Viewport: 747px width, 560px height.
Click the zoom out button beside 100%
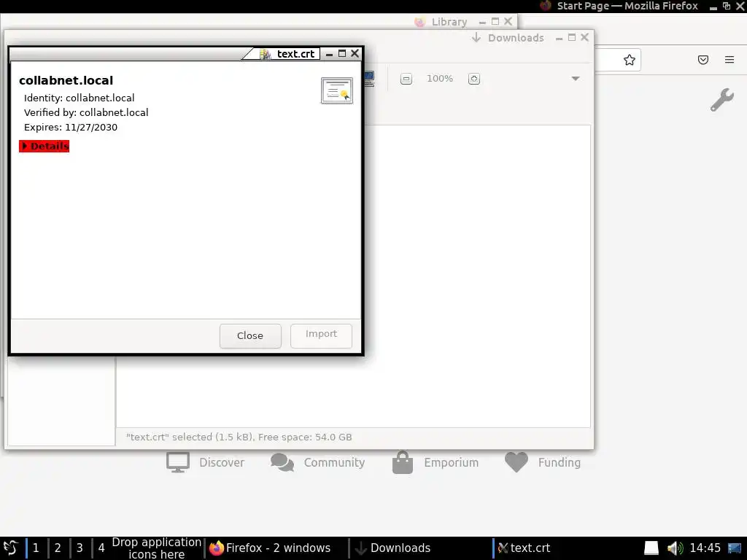[406, 79]
